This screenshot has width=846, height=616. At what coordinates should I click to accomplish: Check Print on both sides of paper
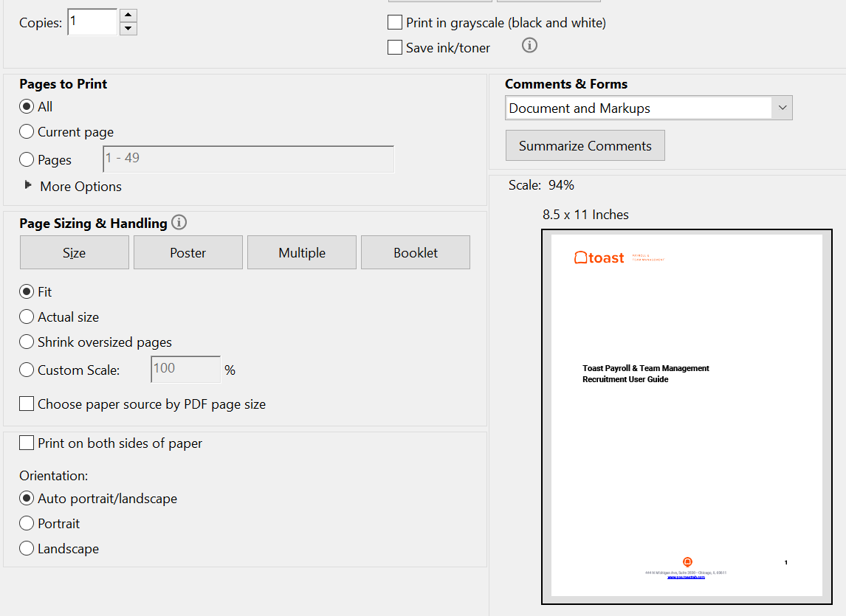click(27, 443)
